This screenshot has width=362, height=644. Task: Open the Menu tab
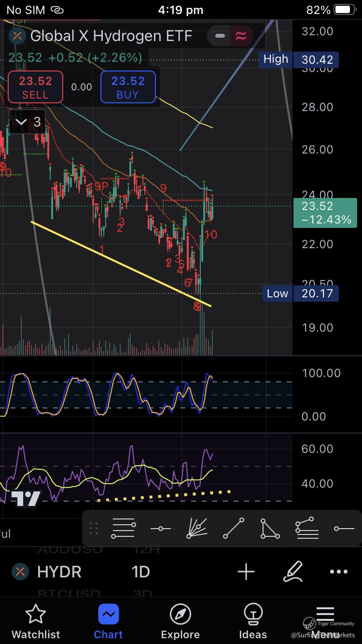pos(325,622)
